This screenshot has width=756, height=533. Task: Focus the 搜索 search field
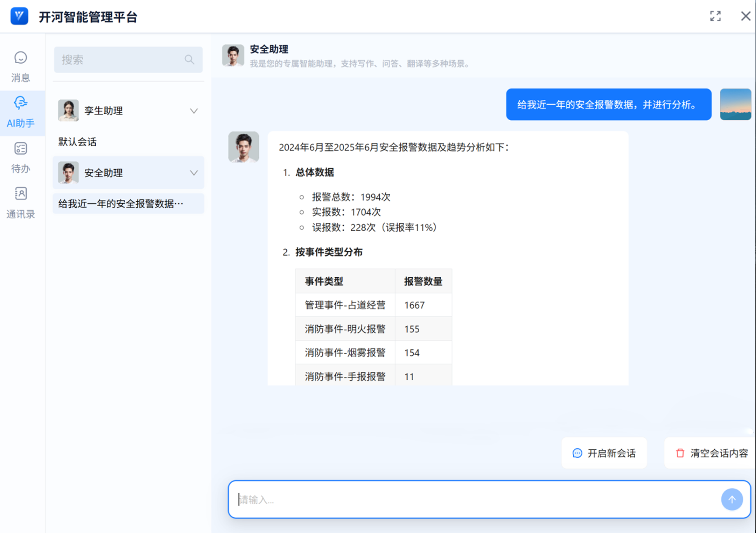tap(119, 59)
